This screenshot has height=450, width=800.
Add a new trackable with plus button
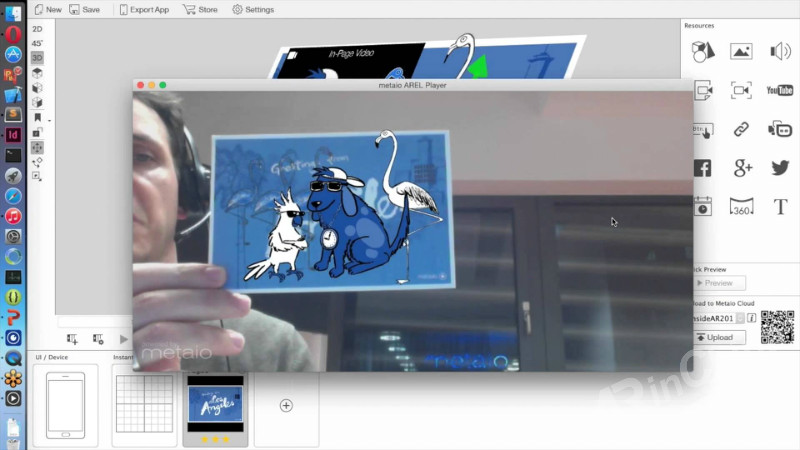(x=286, y=406)
